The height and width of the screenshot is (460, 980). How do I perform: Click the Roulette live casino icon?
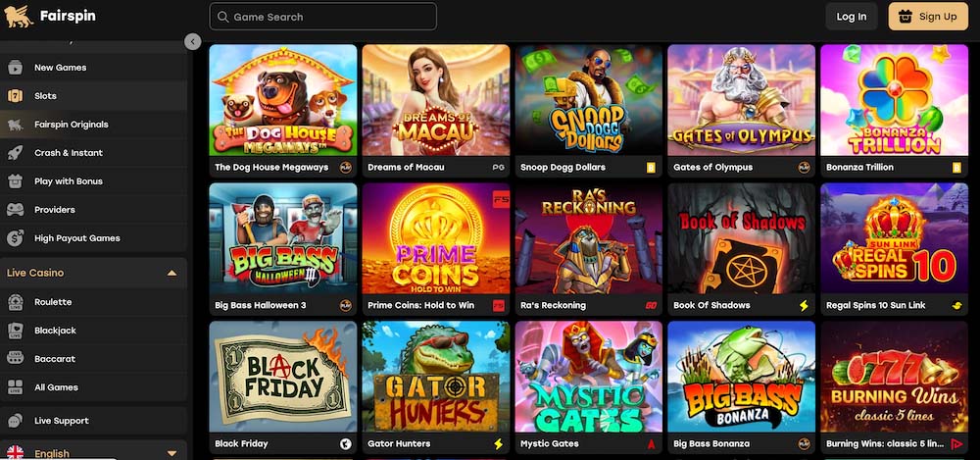click(x=15, y=302)
